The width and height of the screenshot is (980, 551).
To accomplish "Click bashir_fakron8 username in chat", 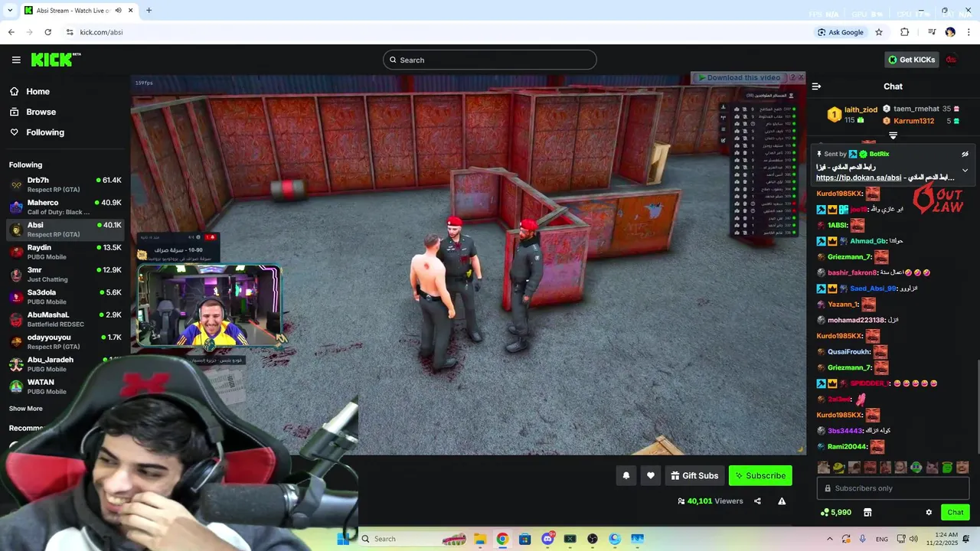I will (x=852, y=272).
